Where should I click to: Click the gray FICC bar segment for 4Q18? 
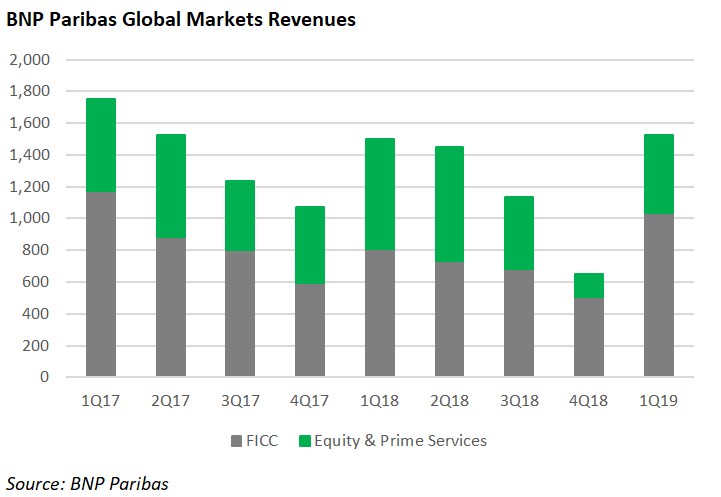589,337
